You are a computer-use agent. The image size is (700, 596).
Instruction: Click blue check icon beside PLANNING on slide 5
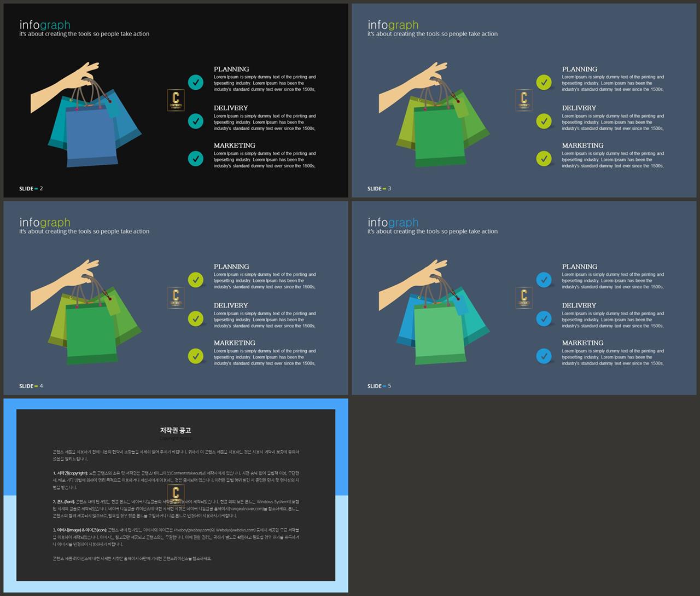[544, 280]
